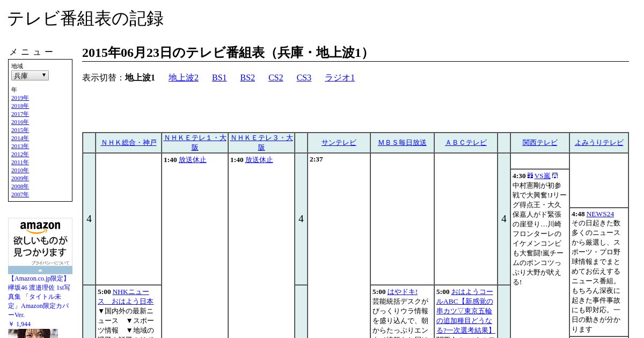Image resolution: width=644 pixels, height=338 pixels.
Task: Open 放送休止 link under ＮＨＫＥテレ１
Action: (193, 160)
